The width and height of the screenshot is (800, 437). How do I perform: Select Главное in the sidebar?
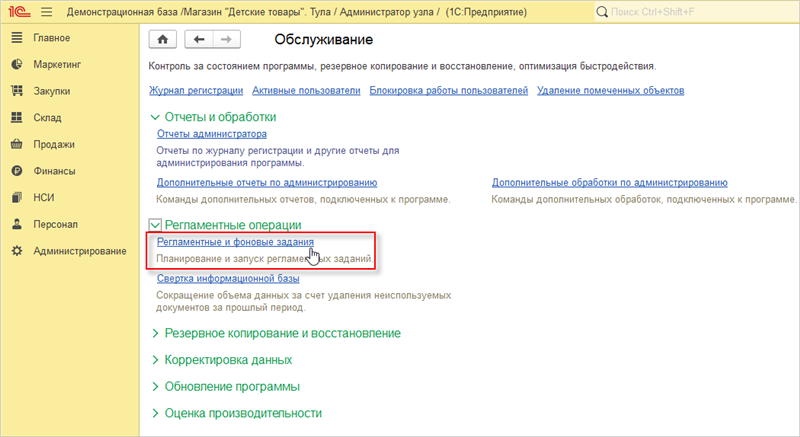(x=51, y=38)
